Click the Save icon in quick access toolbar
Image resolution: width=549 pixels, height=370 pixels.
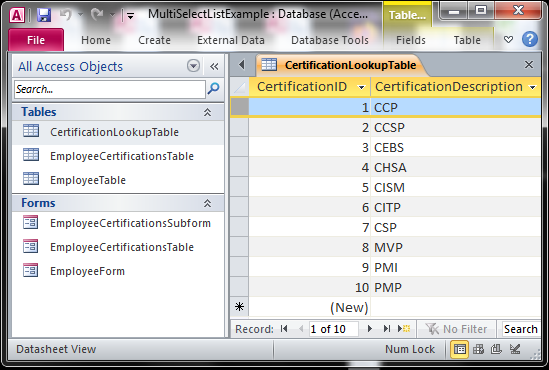coord(44,15)
